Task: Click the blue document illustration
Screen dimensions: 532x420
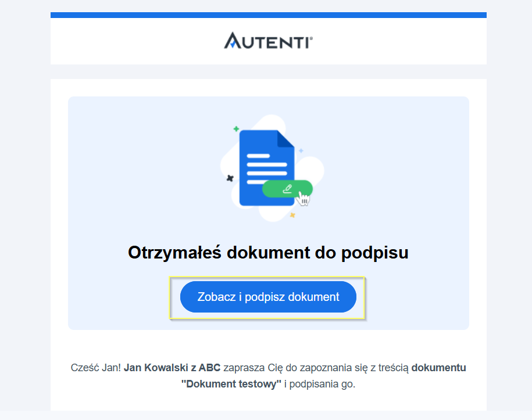Action: click(267, 168)
